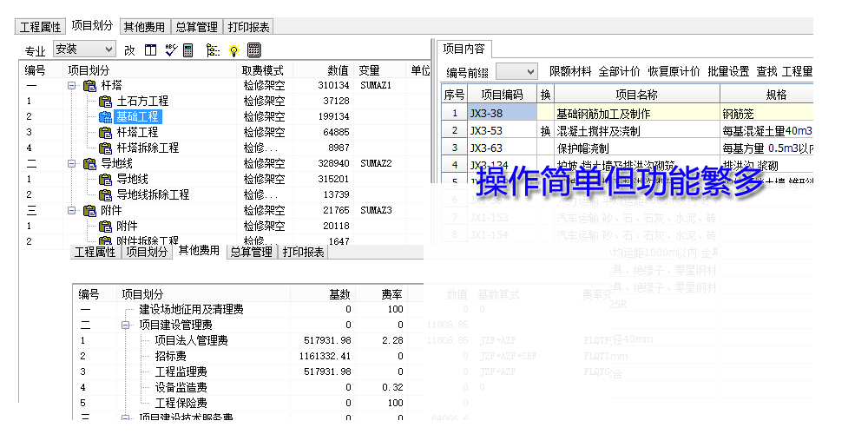This screenshot has width=868, height=434.
Task: Switch to the upper 打印报表 tab
Action: 248,27
